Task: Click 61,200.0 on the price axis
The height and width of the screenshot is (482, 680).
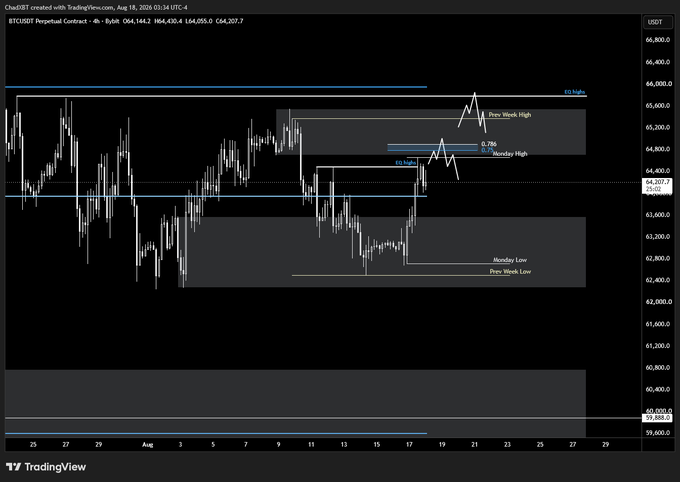Action: [x=657, y=346]
